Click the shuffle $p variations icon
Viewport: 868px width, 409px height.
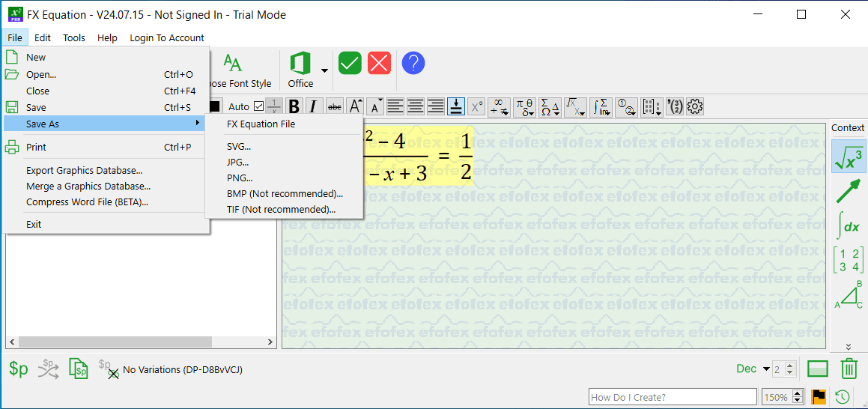point(48,369)
